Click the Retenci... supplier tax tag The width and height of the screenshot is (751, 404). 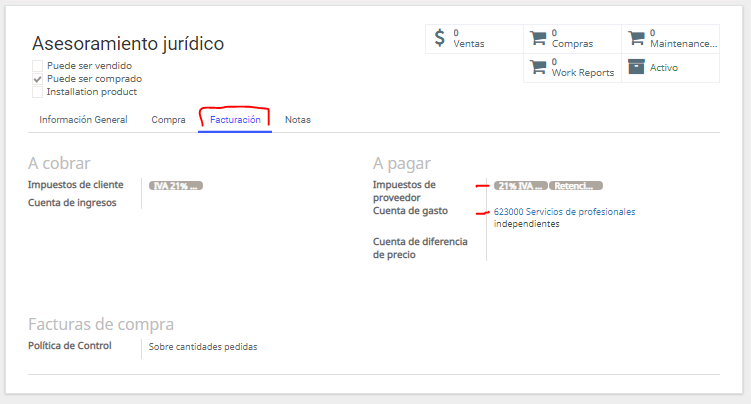[576, 186]
